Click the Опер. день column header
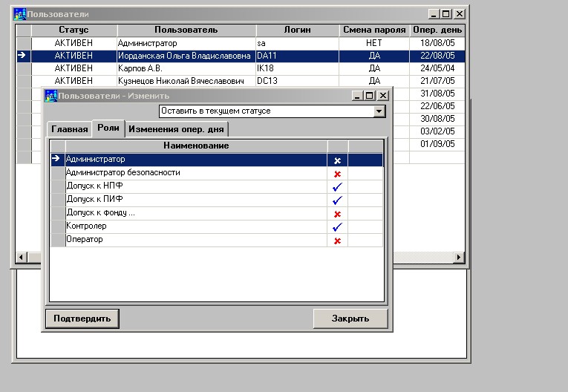Image resolution: width=568 pixels, height=392 pixels. coord(437,30)
